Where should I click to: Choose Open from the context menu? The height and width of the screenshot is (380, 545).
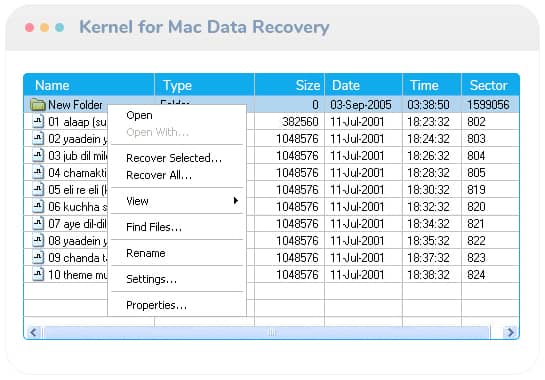(139, 115)
